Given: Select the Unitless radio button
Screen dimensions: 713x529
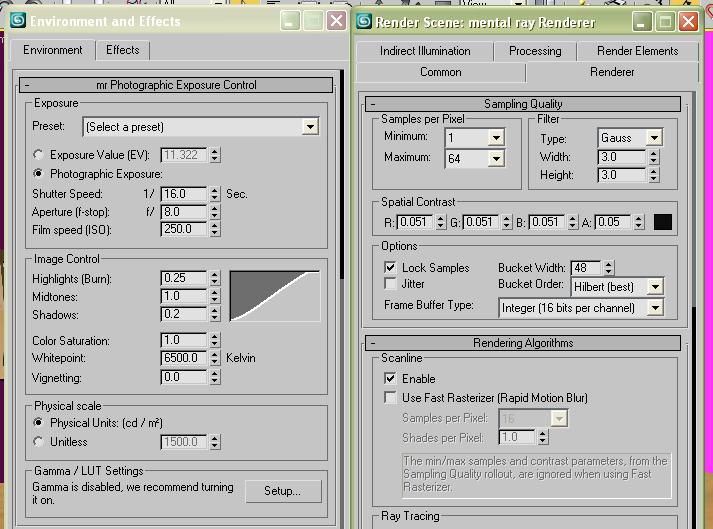Looking at the screenshot, I should 39,442.
